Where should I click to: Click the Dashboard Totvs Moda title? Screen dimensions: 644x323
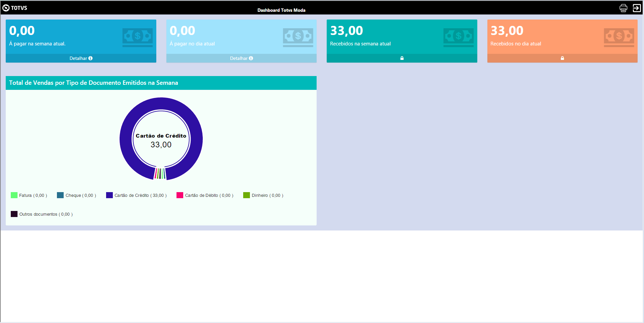click(281, 10)
